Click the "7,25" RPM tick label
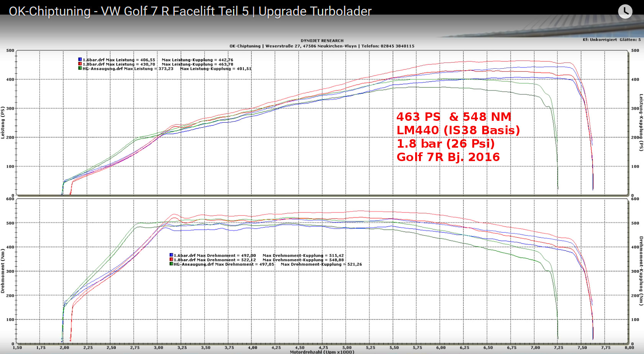The width and height of the screenshot is (644, 354). [559, 347]
